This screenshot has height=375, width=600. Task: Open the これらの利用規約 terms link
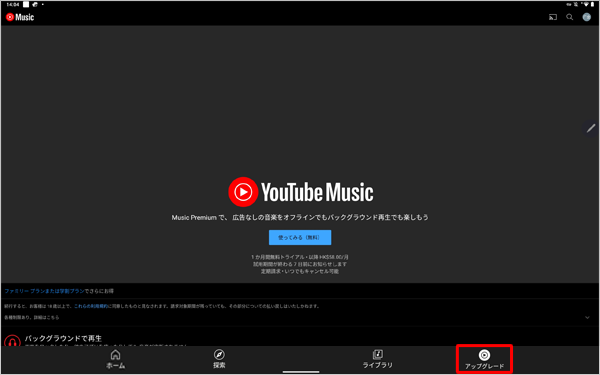[x=91, y=306]
